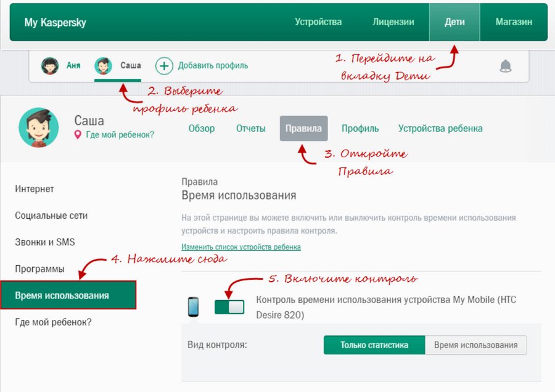Click the Правила breadcrumb text above heading
Viewport: 555px width, 392px height.
pyautogui.click(x=200, y=182)
